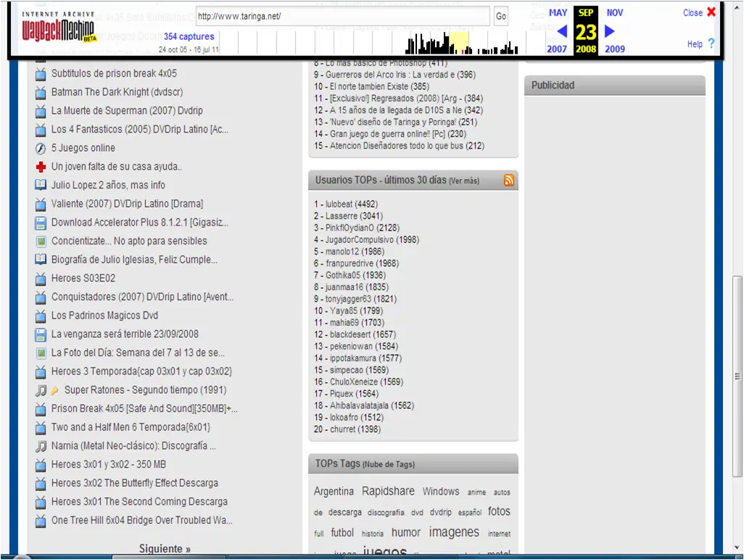Click TV icon beside Valiente (2007) DVDrip

41,205
